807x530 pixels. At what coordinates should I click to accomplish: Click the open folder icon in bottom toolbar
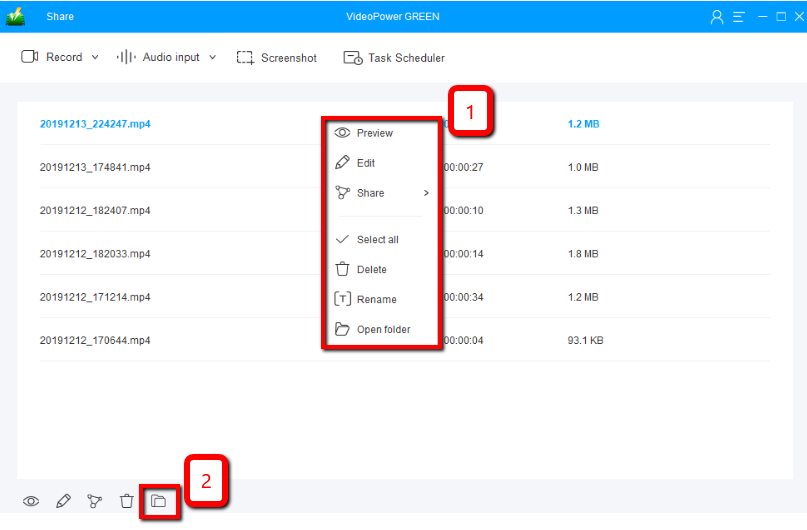click(158, 501)
